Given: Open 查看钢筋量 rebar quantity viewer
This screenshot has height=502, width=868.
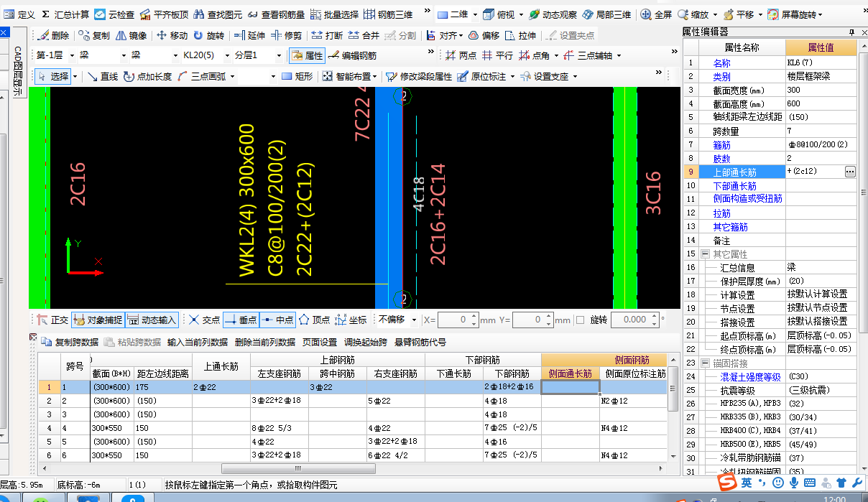Looking at the screenshot, I should [x=276, y=14].
